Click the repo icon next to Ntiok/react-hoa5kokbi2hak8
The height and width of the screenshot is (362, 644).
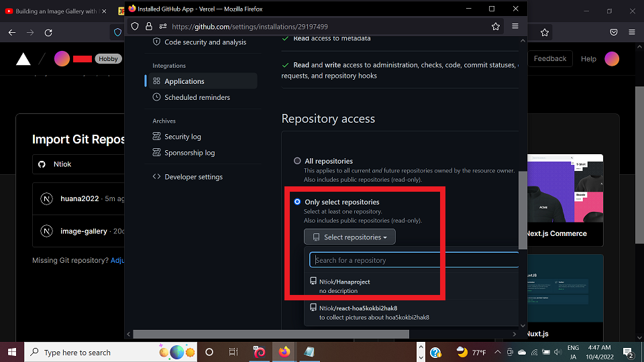(x=313, y=308)
